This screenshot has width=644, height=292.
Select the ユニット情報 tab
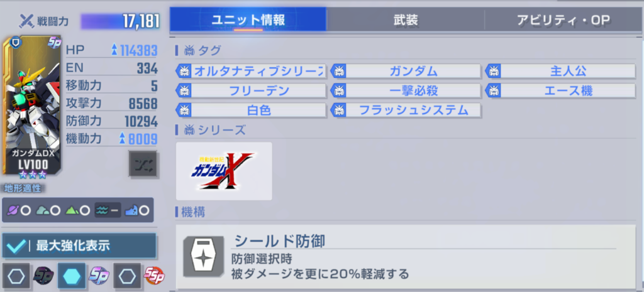point(248,19)
